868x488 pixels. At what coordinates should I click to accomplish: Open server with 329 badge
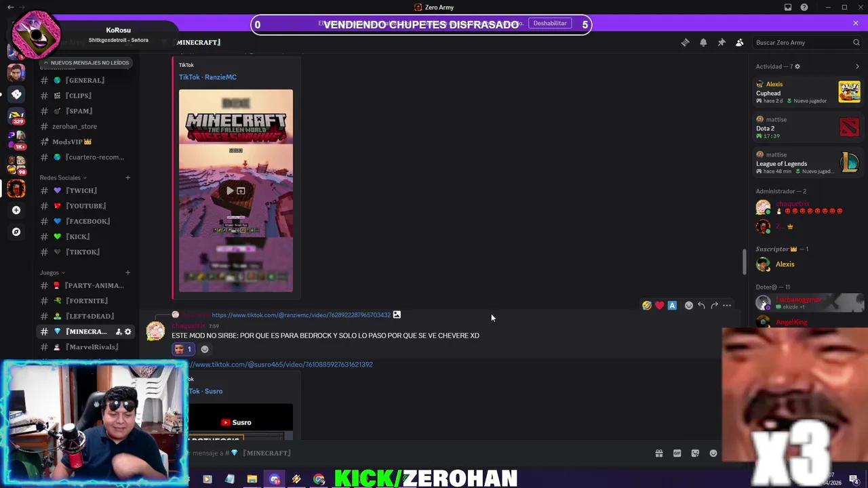(16, 117)
